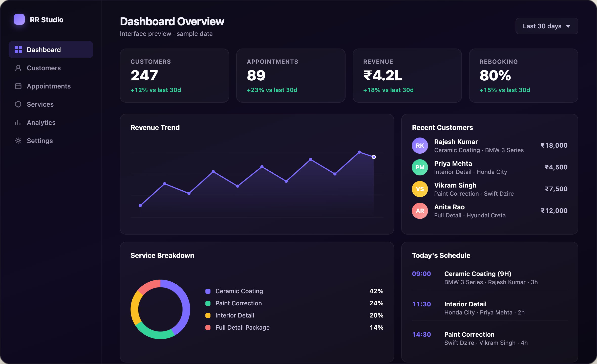Click the 'Recent Customers' card heading
The image size is (597, 364).
(442, 128)
